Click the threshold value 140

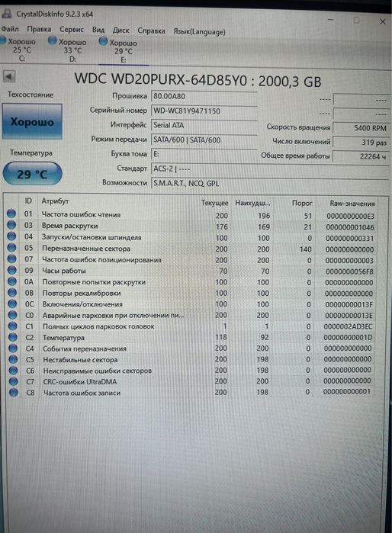305,249
